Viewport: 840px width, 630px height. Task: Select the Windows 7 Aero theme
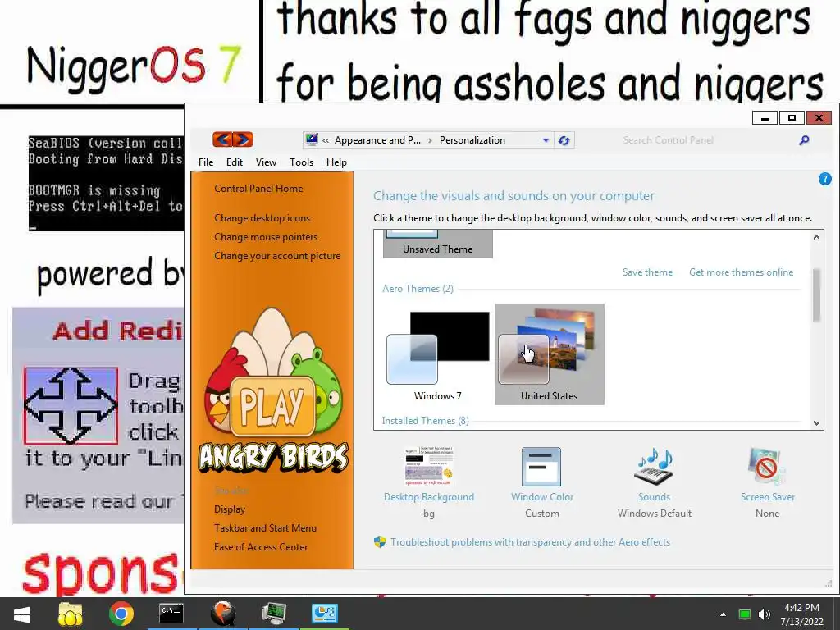(x=438, y=354)
